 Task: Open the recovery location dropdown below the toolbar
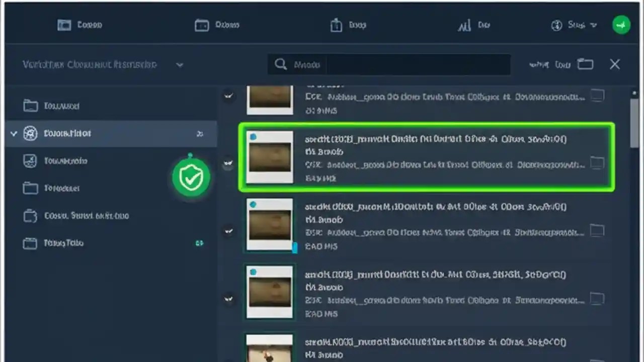(180, 64)
